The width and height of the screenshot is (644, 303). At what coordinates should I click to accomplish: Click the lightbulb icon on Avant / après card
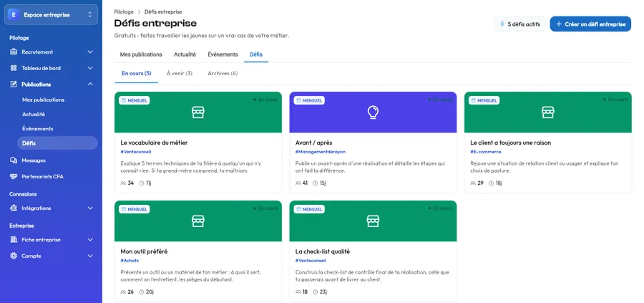pos(373,112)
